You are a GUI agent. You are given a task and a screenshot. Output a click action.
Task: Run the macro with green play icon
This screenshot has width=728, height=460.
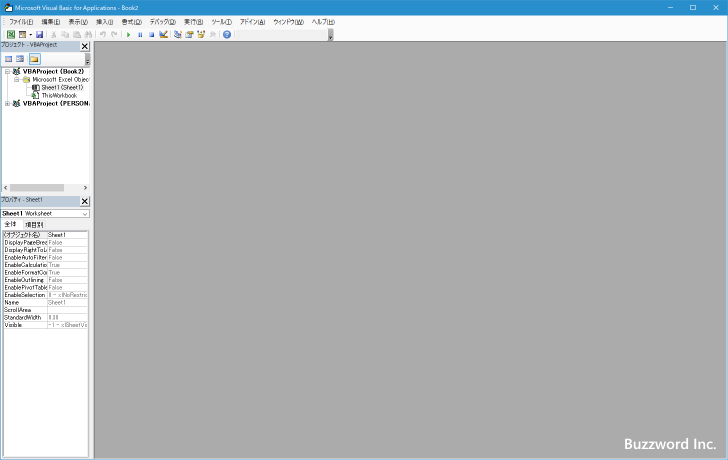tap(129, 34)
